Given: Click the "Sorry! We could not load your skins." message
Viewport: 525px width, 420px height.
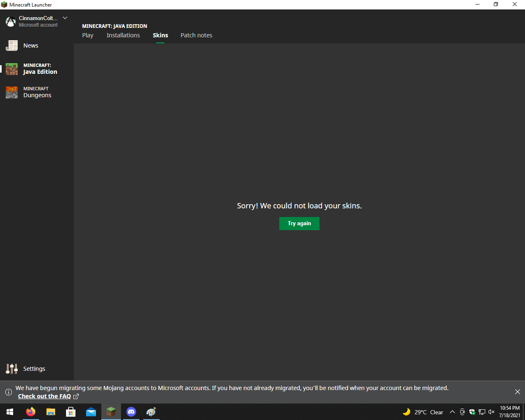Looking at the screenshot, I should pyautogui.click(x=299, y=206).
